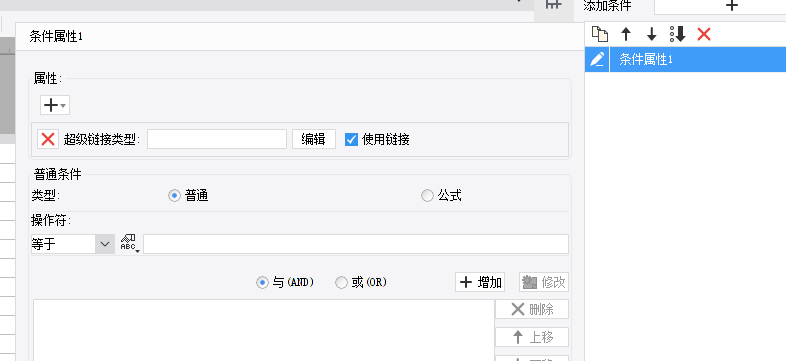Image resolution: width=786 pixels, height=361 pixels.
Task: Remove the 超级链接类型 property via red X
Action: click(x=48, y=139)
